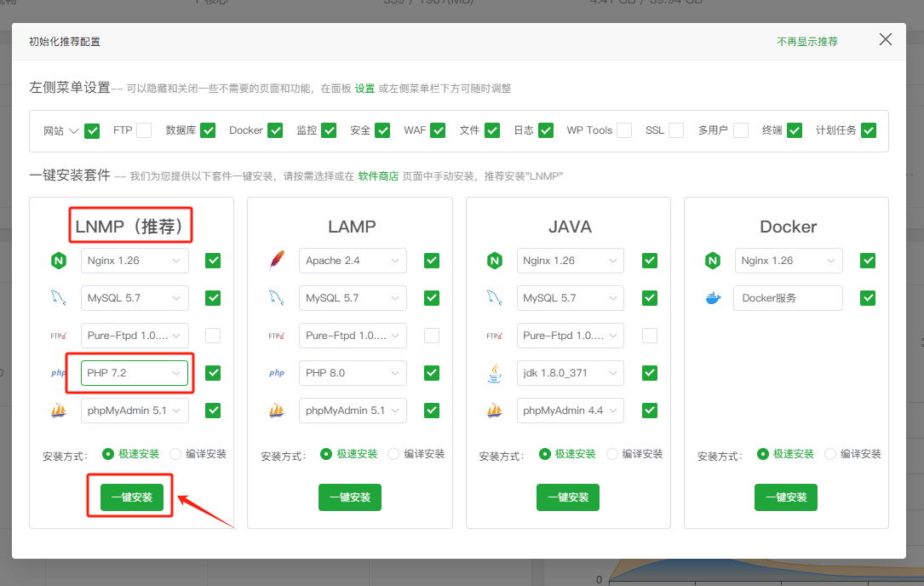The width and height of the screenshot is (924, 586).
Task: Click 一键安装 button for Docker
Action: (x=785, y=497)
